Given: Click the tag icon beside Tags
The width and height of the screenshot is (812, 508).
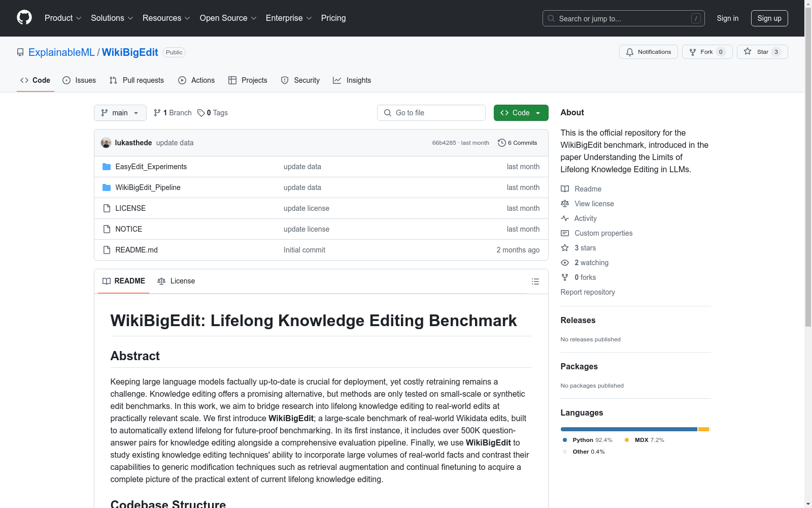Looking at the screenshot, I should 201,113.
